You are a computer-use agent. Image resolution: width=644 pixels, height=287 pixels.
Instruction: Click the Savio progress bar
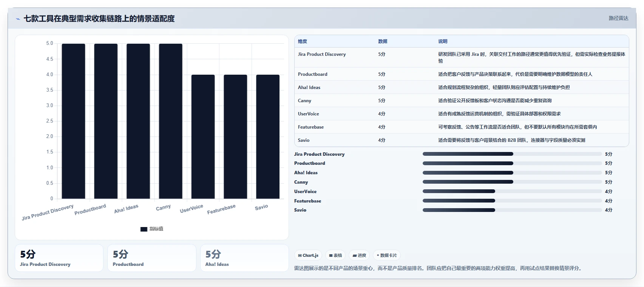tap(512, 210)
